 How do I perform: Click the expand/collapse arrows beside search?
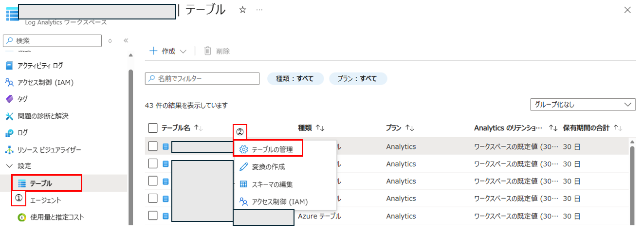click(x=110, y=40)
